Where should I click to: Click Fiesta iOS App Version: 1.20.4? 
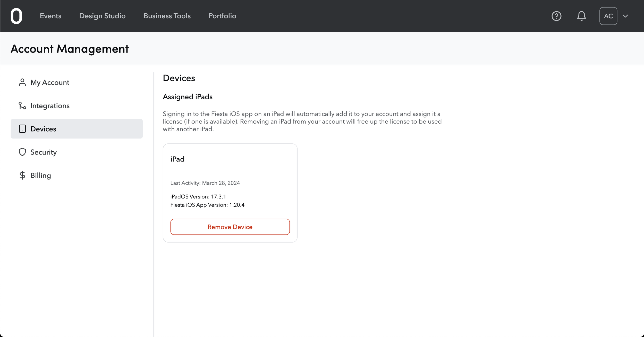click(x=207, y=205)
